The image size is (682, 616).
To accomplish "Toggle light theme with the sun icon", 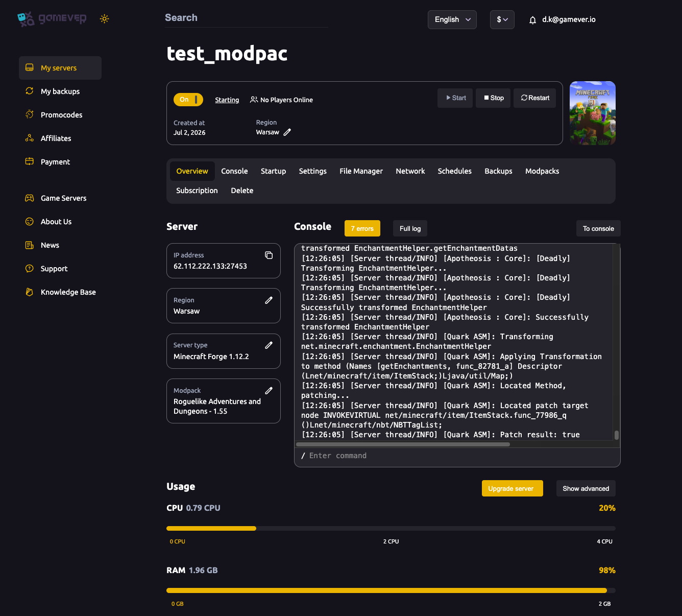I will [105, 19].
